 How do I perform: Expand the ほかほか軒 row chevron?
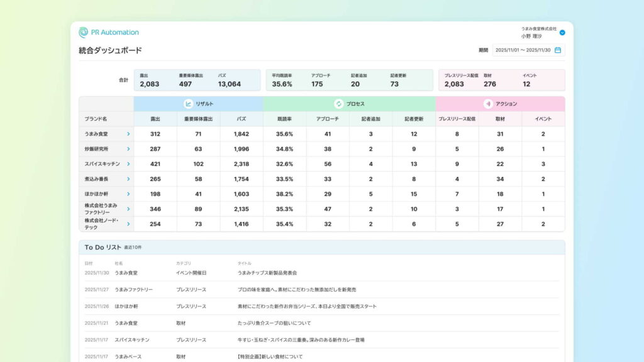128,194
